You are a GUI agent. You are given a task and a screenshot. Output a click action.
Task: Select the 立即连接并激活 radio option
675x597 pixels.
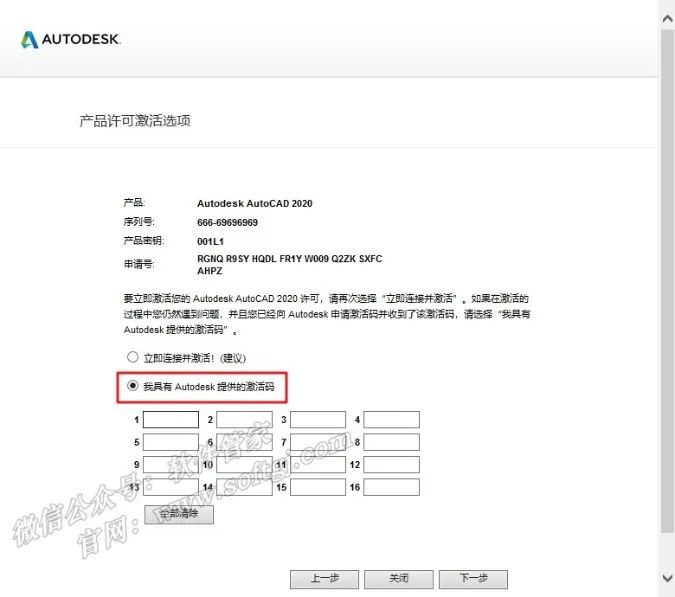[133, 357]
